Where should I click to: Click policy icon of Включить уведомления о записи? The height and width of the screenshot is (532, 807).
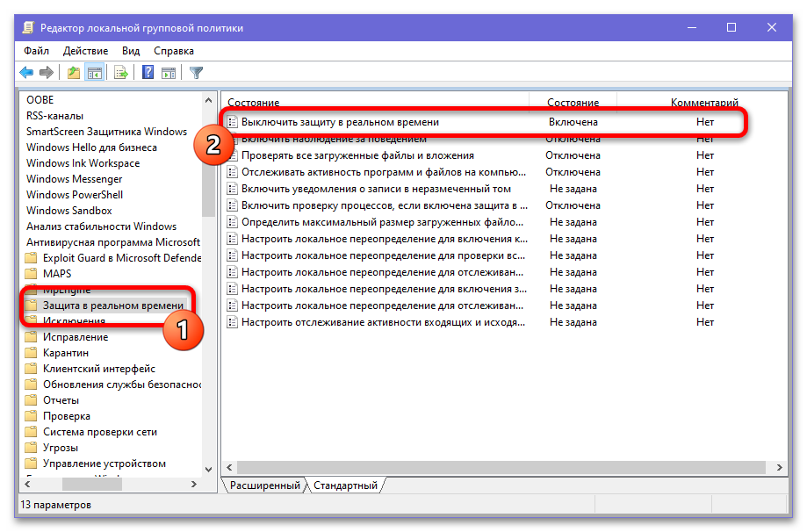coord(233,189)
